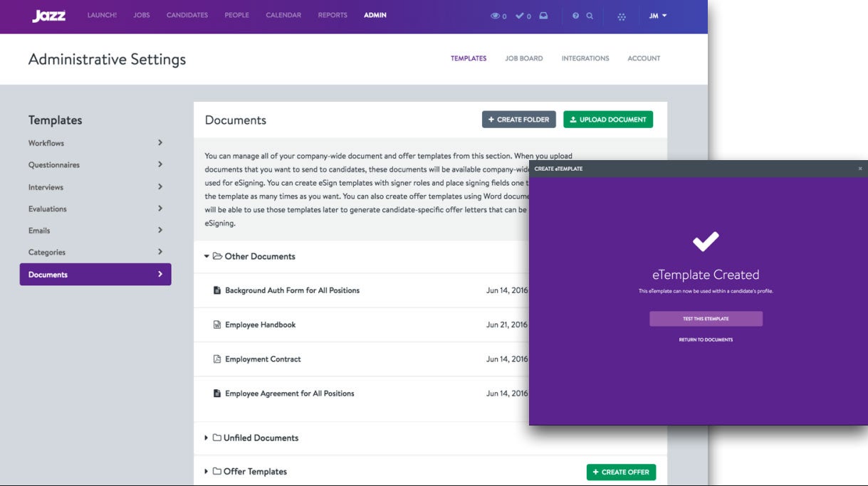Click Employment Contract file icon
Image resolution: width=868 pixels, height=486 pixels.
[217, 359]
